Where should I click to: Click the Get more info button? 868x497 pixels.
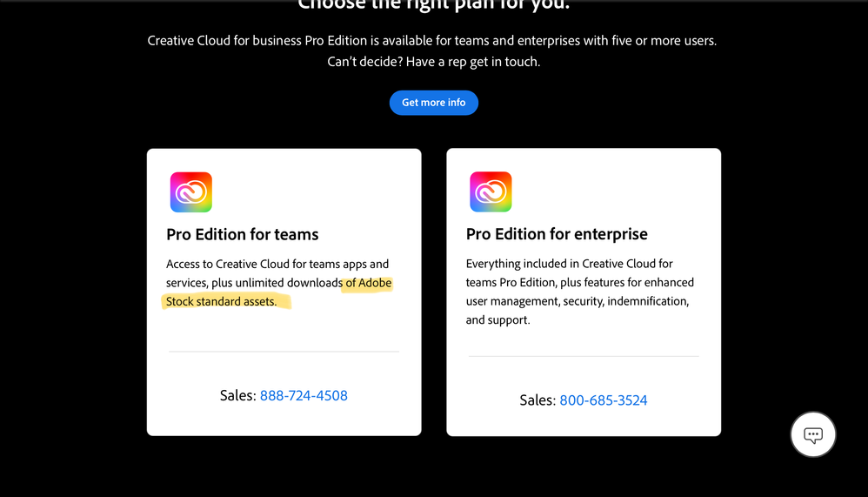(x=433, y=103)
